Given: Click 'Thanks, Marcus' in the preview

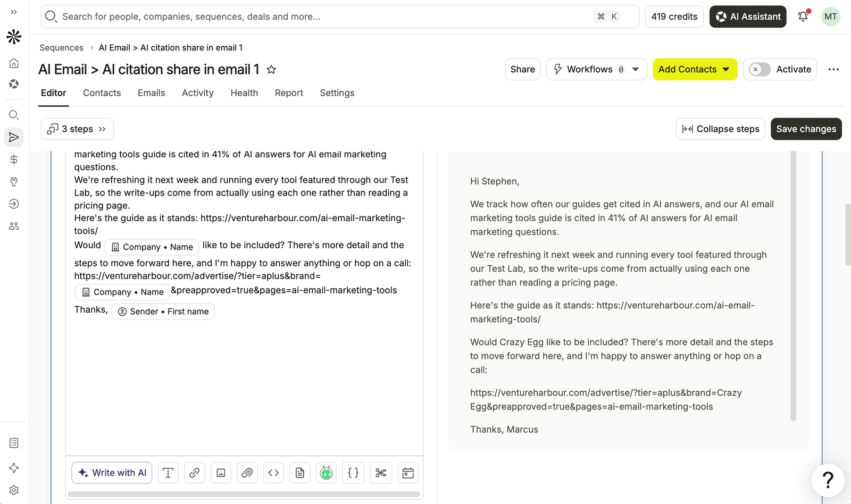Looking at the screenshot, I should coord(504,430).
